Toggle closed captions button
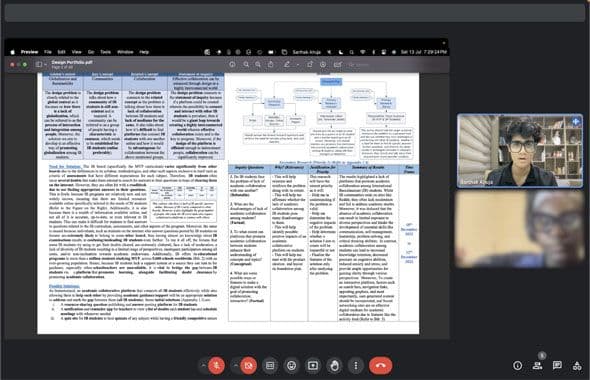Viewport: 590px width, 380px height. [270, 365]
